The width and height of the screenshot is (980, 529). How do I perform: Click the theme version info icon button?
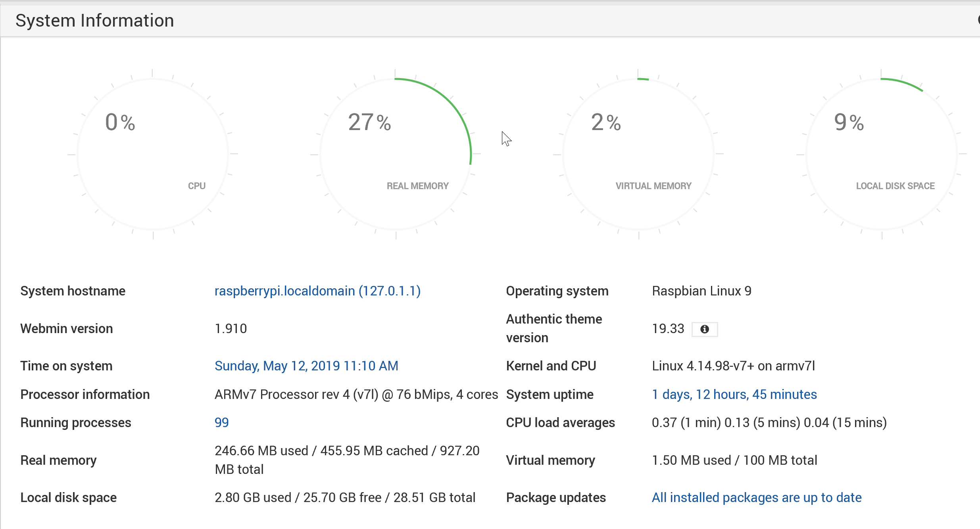[x=704, y=329]
